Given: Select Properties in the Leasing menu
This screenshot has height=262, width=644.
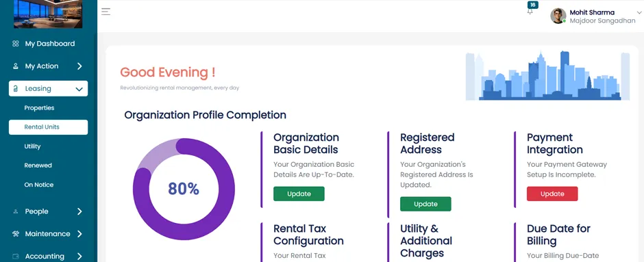Looking at the screenshot, I should pyautogui.click(x=39, y=108).
